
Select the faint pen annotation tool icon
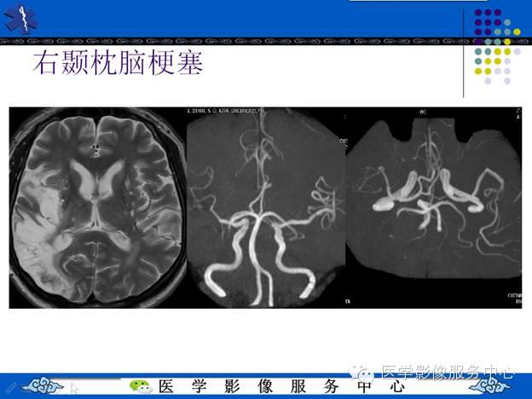tap(11, 388)
